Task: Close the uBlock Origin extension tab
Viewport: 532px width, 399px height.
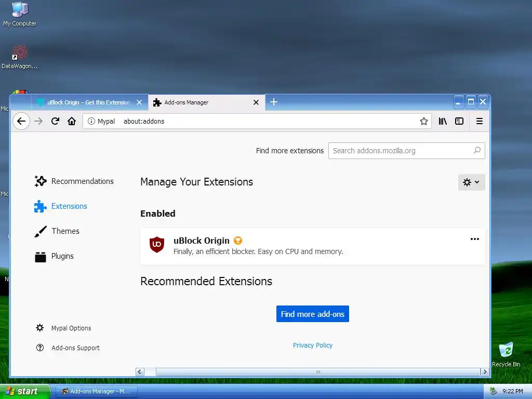Action: [x=139, y=102]
